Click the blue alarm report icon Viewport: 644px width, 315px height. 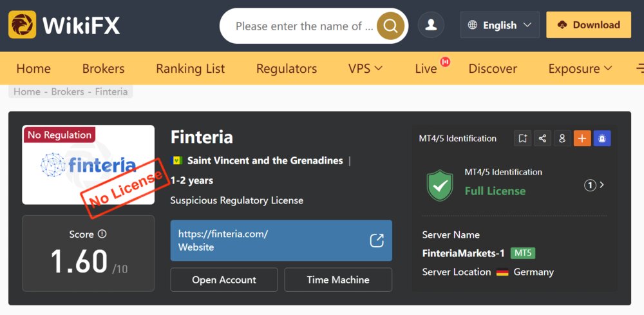point(602,138)
